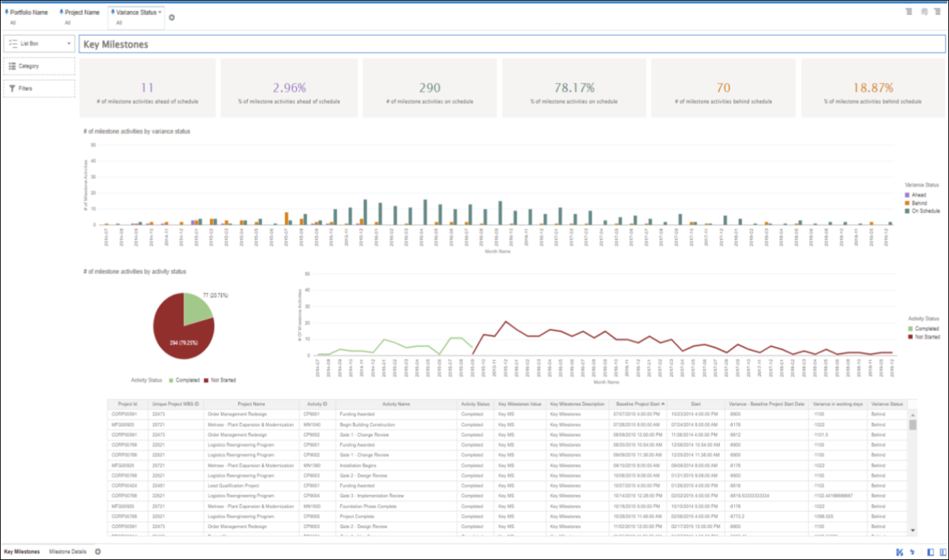Click the Ahead purple legend swatch

tap(908, 195)
